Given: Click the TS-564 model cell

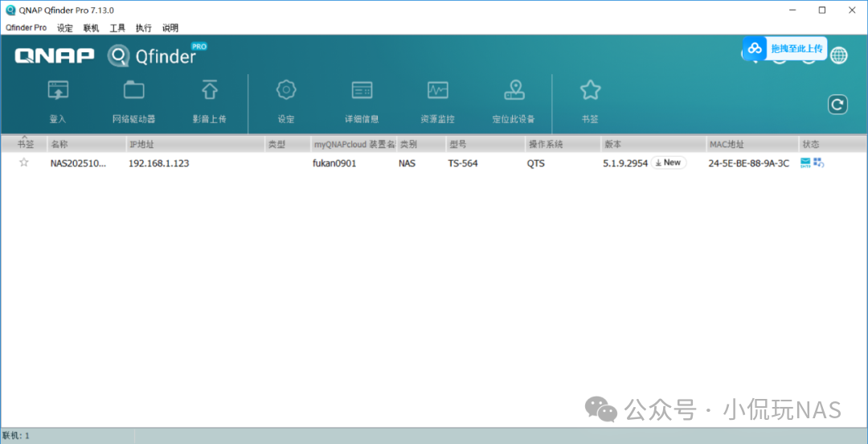Looking at the screenshot, I should click(x=463, y=163).
